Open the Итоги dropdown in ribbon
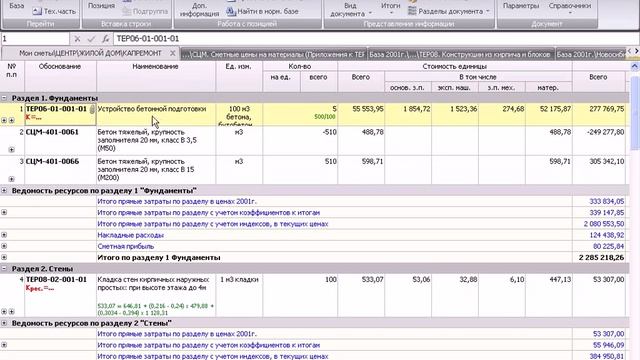 [391, 8]
